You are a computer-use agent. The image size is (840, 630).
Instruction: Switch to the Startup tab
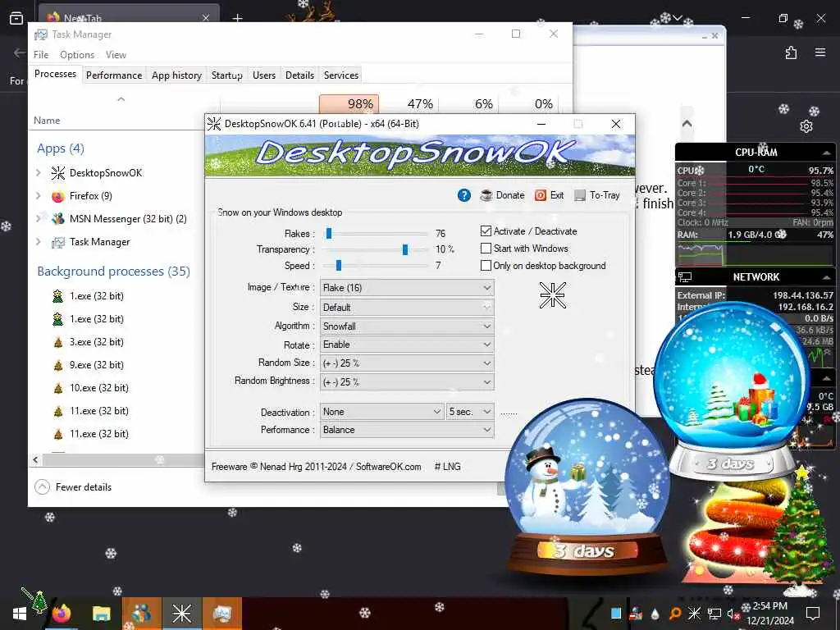[227, 75]
